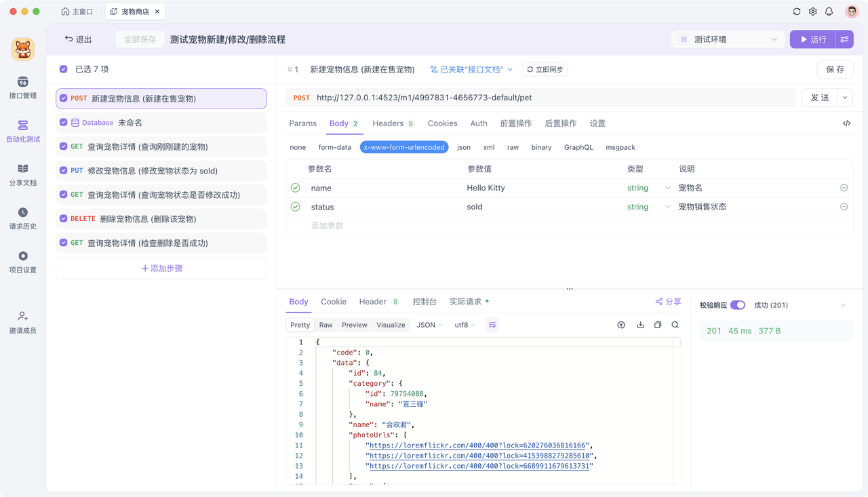
Task: Open the 实际请求 tab
Action: coord(469,302)
